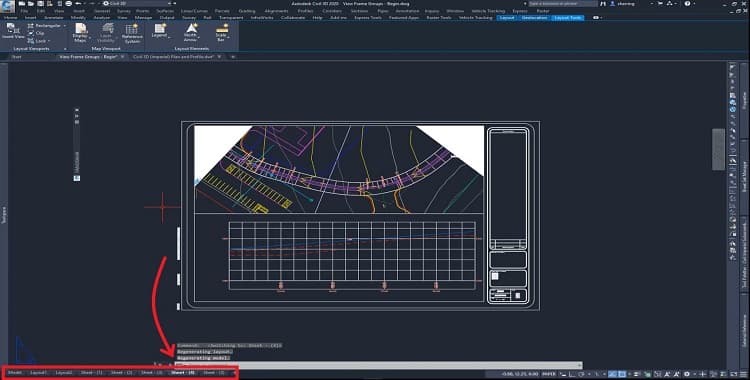750x380 pixels.
Task: Click the vertical scrollbar thumb at right
Action: coord(718,149)
